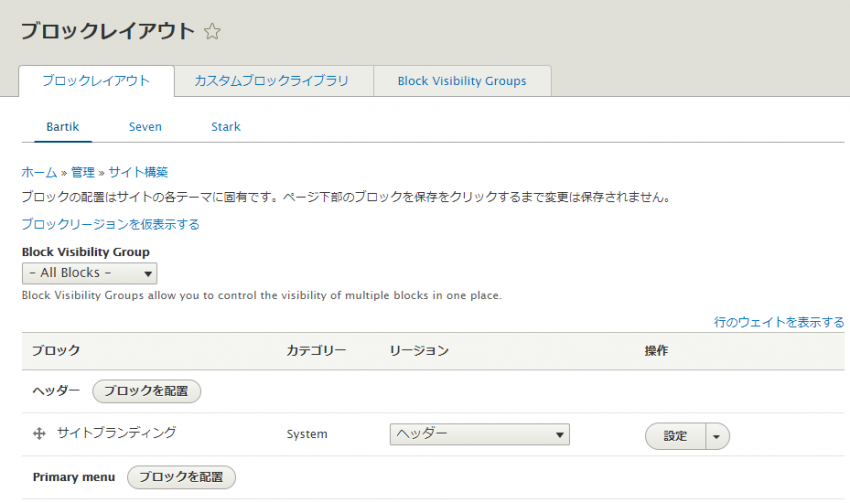Expand the arrow next to 設定 button
The height and width of the screenshot is (503, 850).
coord(718,436)
